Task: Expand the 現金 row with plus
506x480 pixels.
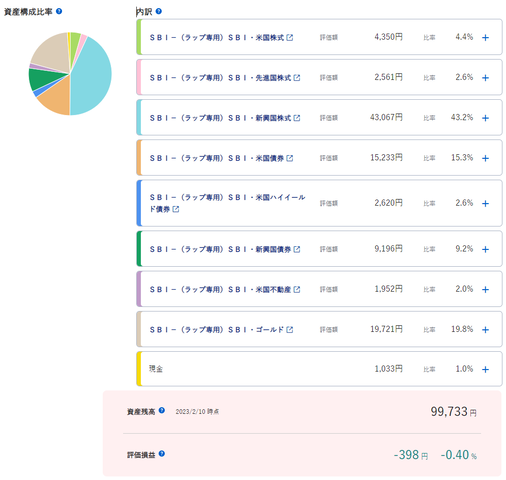Action: point(485,369)
